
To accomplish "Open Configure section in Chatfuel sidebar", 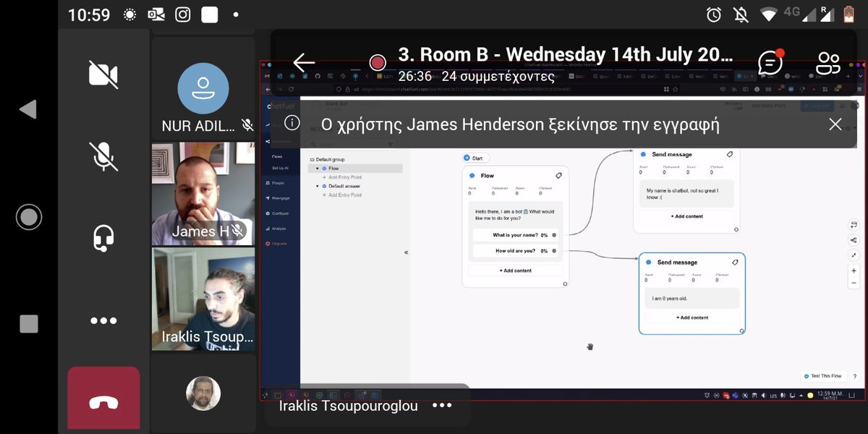I will 277,213.
